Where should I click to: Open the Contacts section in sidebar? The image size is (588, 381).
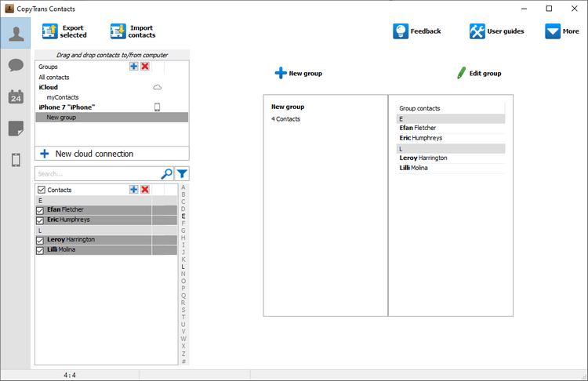click(x=16, y=34)
